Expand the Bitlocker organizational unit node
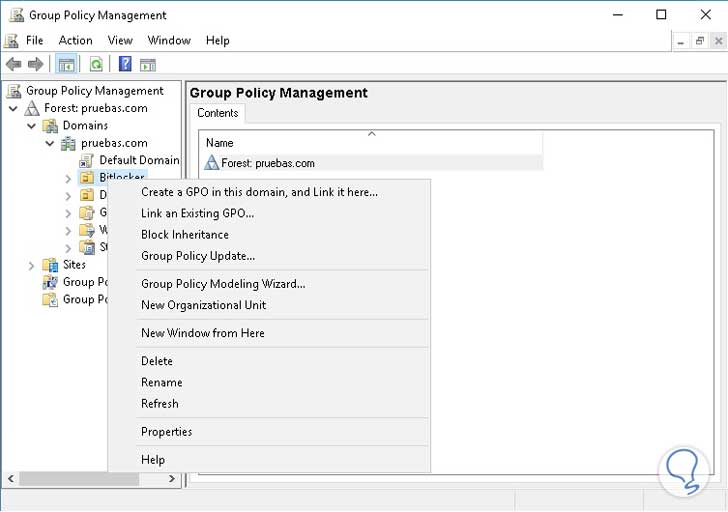This screenshot has height=512, width=728. pyautogui.click(x=68, y=178)
